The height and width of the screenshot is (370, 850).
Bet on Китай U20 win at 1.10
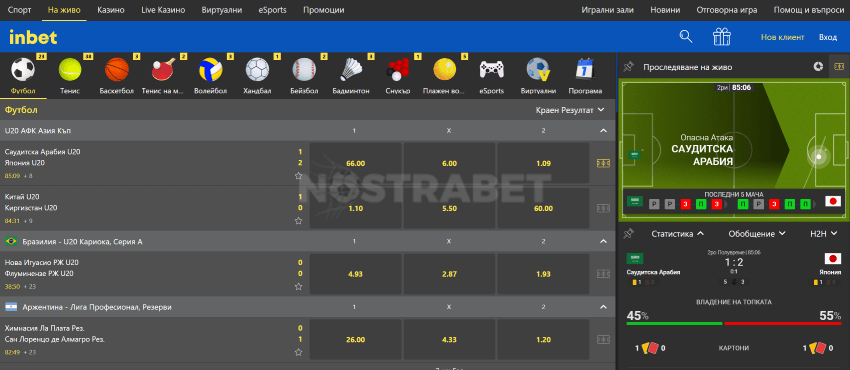(356, 208)
